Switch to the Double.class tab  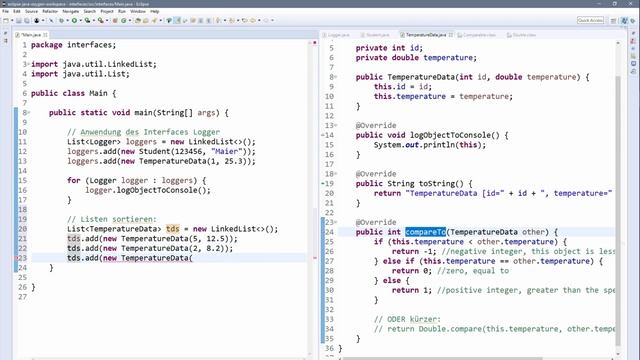tap(522, 35)
